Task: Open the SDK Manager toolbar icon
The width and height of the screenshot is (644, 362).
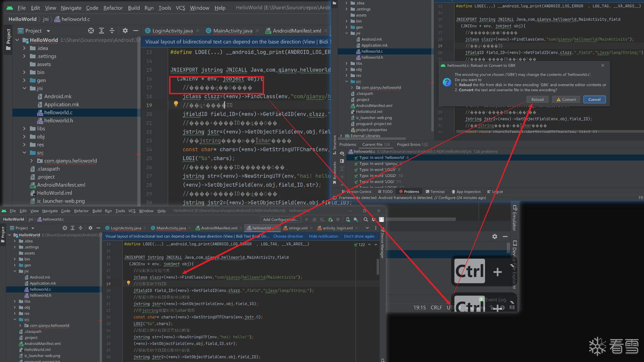Action: pyautogui.click(x=356, y=220)
